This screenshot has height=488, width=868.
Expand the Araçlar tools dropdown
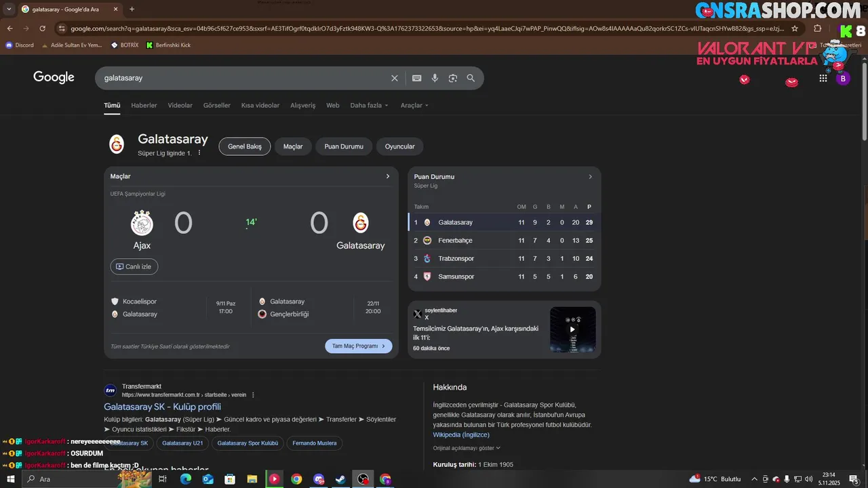click(x=414, y=105)
